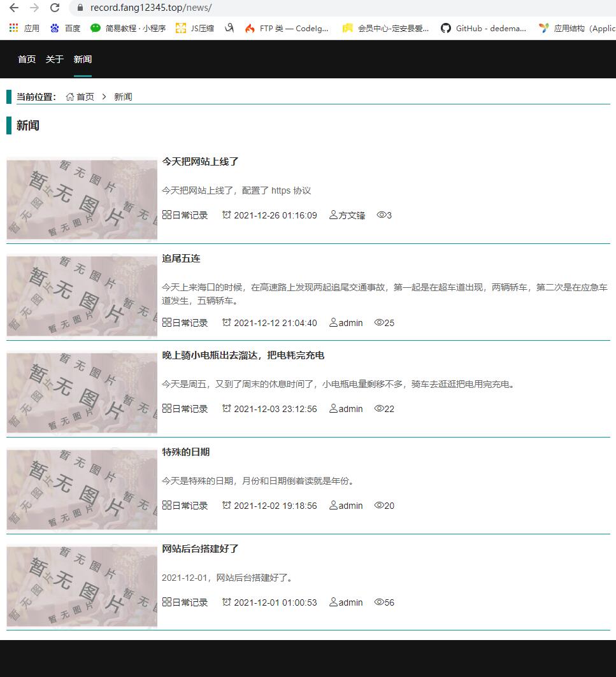Click the thumbnail for 网站后台搭建好了
The height and width of the screenshot is (677, 616).
82,587
